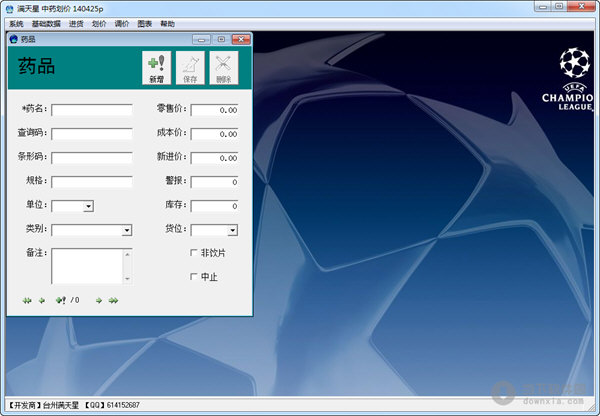Open the 图表 menu
Viewport: 600px width, 416px height.
[x=145, y=24]
